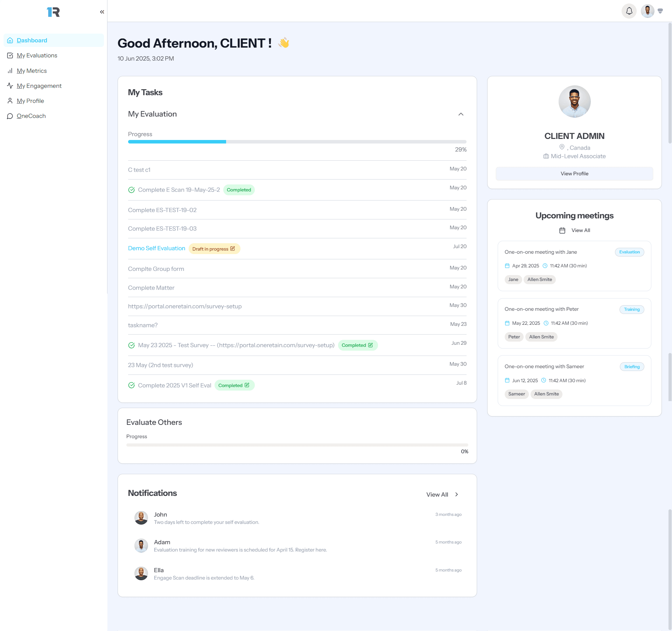Screen dimensions: 672x631
Task: Open John's self evaluation notification
Action: (x=298, y=518)
